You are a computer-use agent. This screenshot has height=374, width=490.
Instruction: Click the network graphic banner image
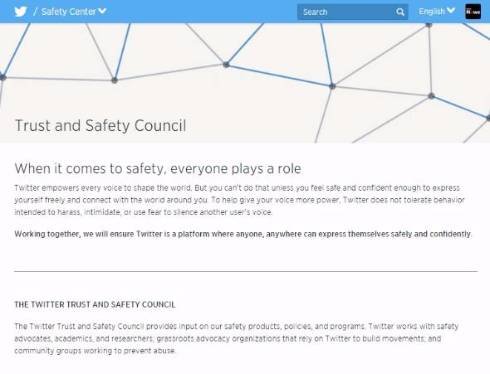(245, 83)
